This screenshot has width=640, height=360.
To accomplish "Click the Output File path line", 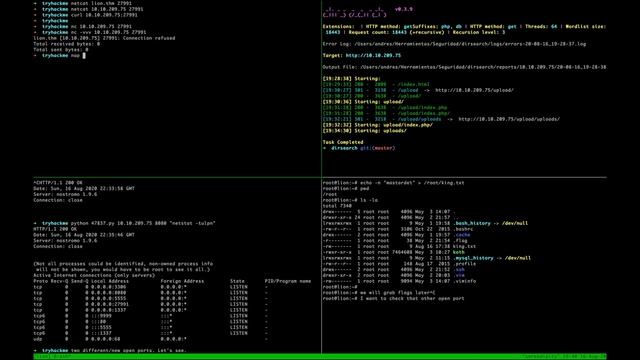I will (464, 67).
